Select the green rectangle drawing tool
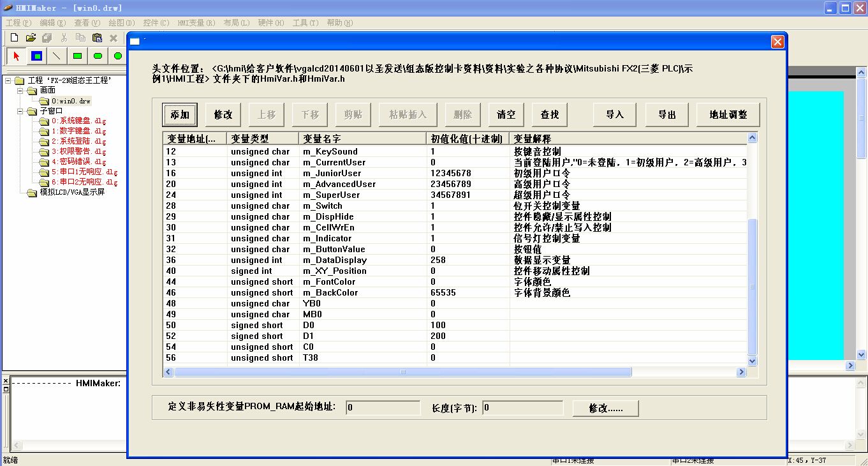 tap(77, 56)
